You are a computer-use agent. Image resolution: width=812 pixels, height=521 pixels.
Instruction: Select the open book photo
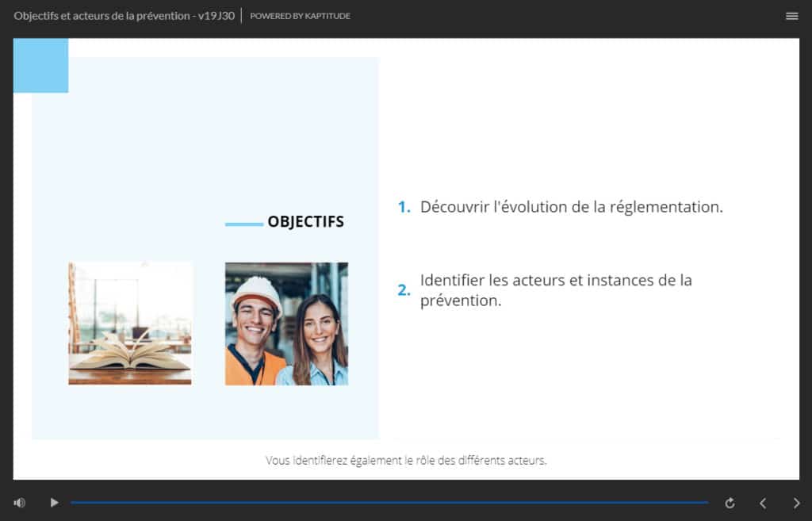[130, 324]
